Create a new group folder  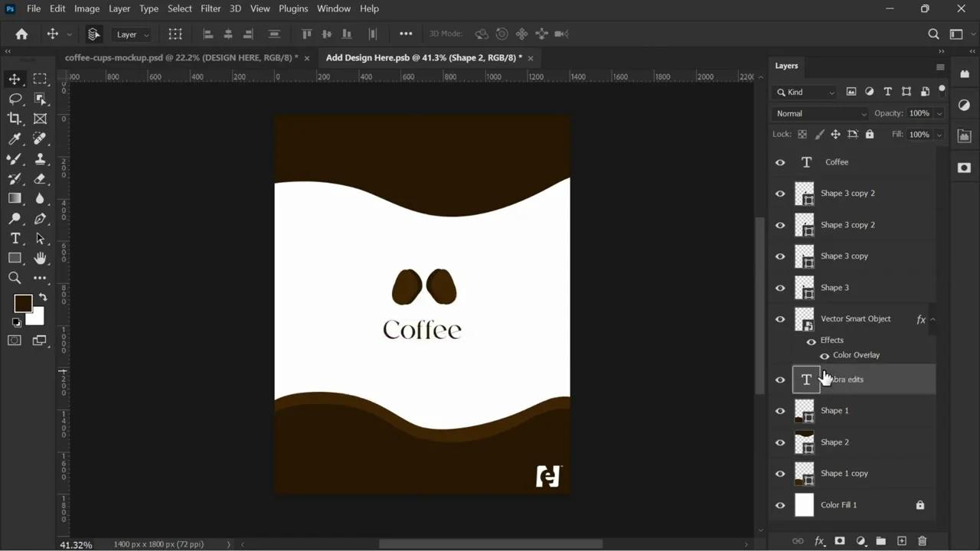[880, 541]
